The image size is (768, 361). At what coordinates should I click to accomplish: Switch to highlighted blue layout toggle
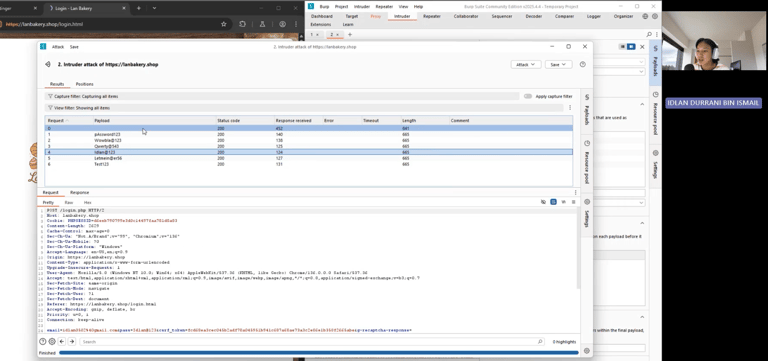pyautogui.click(x=631, y=47)
